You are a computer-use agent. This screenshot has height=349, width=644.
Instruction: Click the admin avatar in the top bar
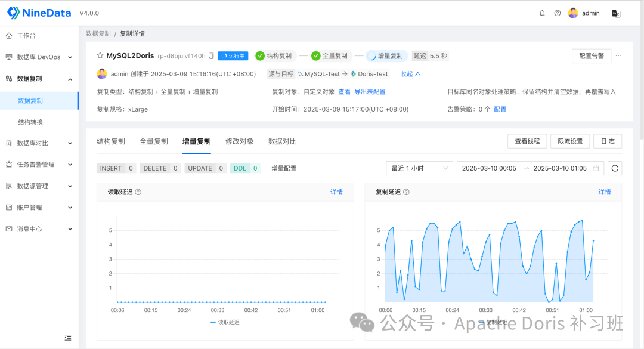573,13
